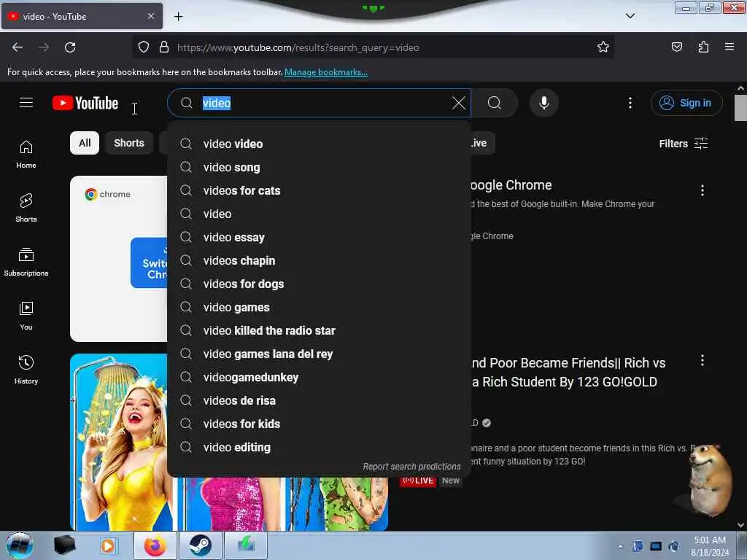Viewport: 747px width, 560px height.
Task: Click the magnifier search button
Action: pos(495,103)
